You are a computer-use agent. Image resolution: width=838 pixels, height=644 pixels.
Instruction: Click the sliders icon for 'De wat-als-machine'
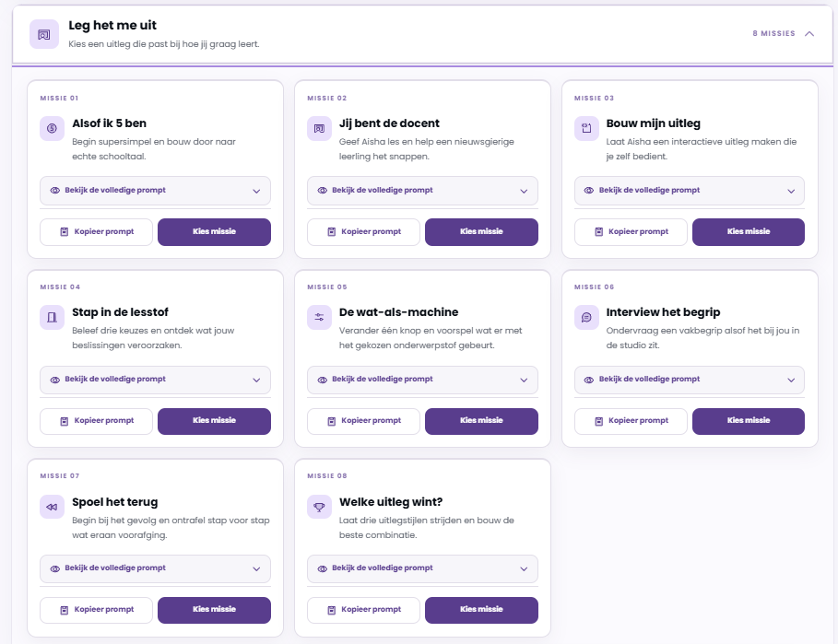pos(319,318)
